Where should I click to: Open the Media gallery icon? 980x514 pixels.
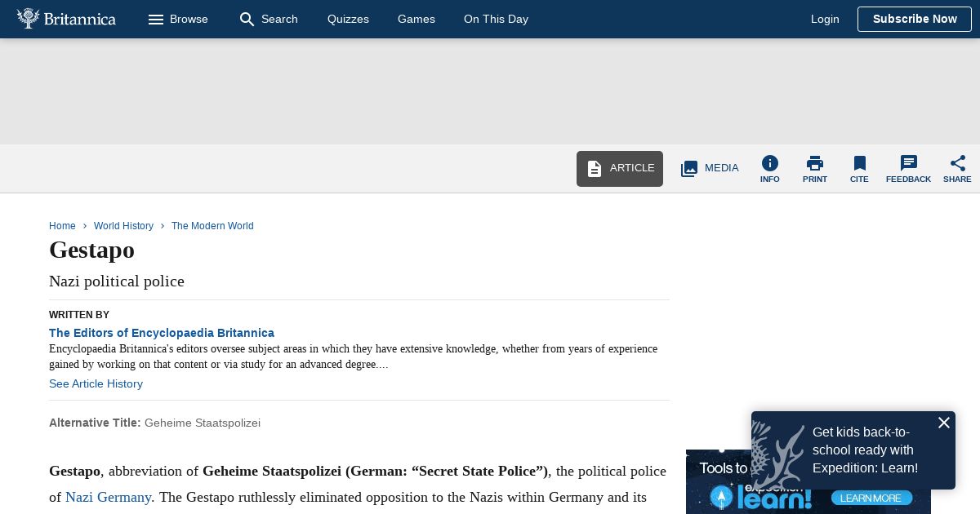689,169
